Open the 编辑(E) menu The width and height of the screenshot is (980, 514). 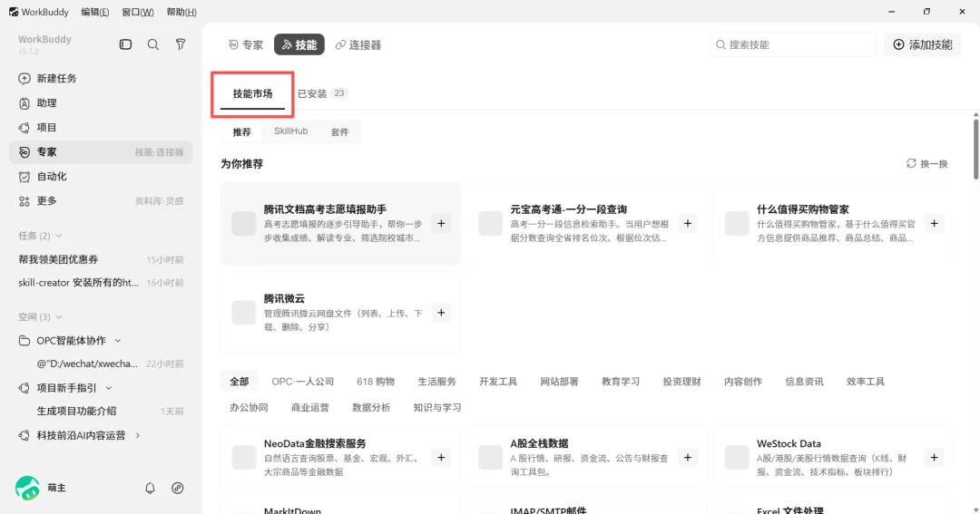95,12
